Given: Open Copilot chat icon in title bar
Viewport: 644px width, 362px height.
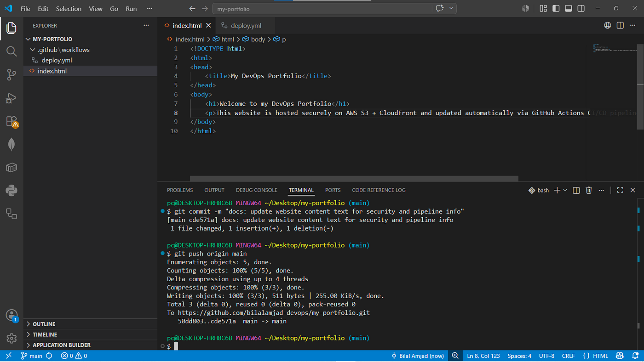Looking at the screenshot, I should click(x=440, y=8).
